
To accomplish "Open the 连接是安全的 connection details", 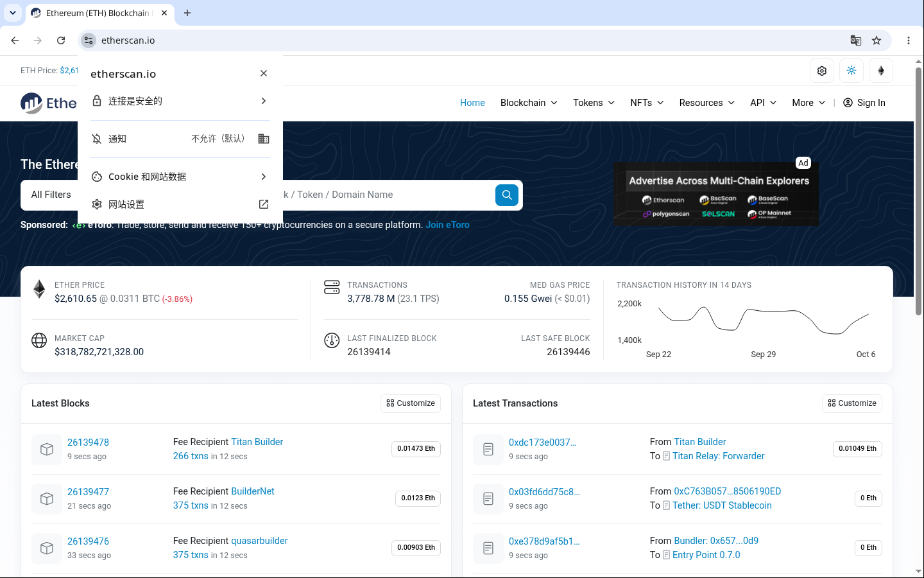I will tap(180, 101).
